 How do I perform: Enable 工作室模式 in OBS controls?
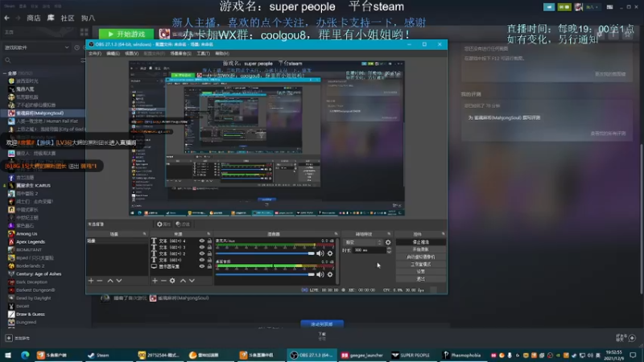(x=420, y=265)
